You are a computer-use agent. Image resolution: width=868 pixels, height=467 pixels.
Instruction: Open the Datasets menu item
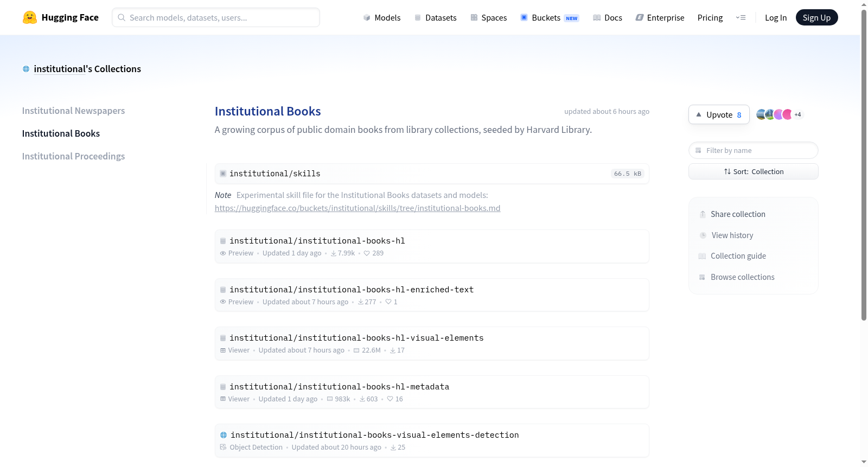point(436,17)
